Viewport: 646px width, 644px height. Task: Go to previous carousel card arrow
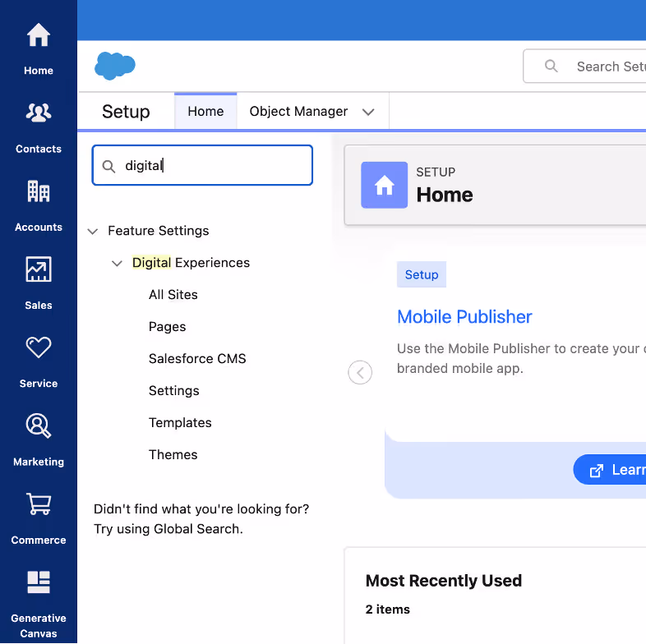click(360, 373)
